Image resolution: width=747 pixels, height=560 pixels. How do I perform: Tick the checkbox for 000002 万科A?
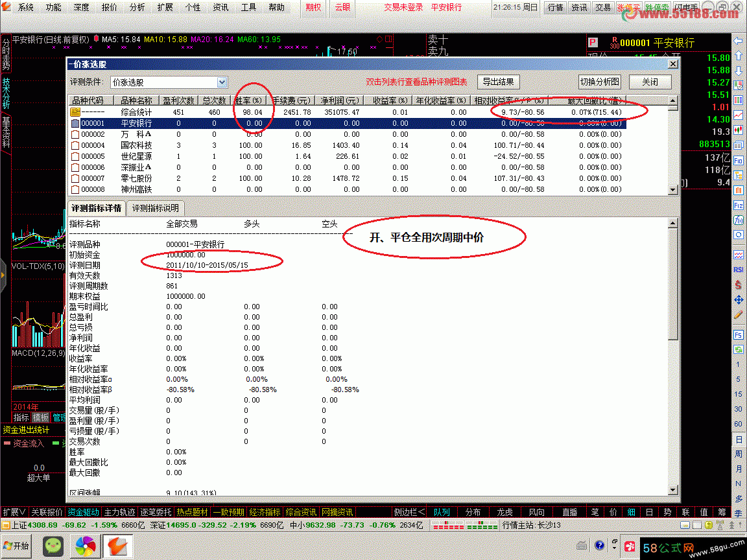pos(75,134)
